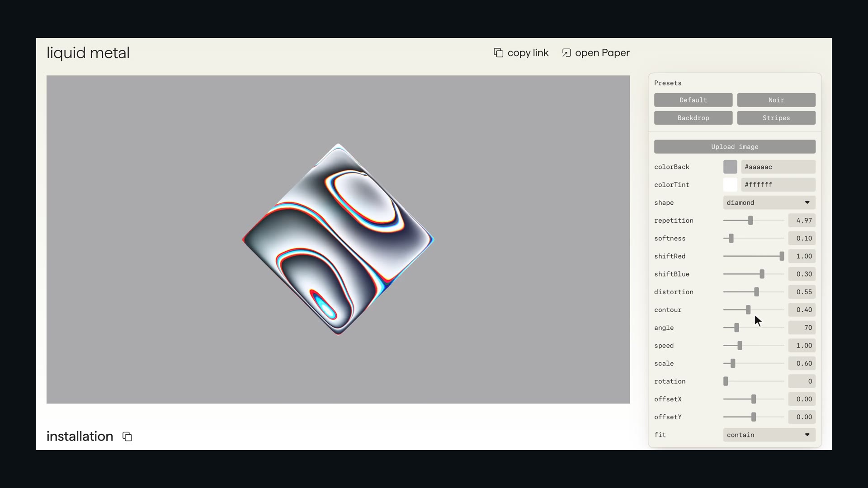
Task: Click the angle value field 70
Action: point(802,328)
